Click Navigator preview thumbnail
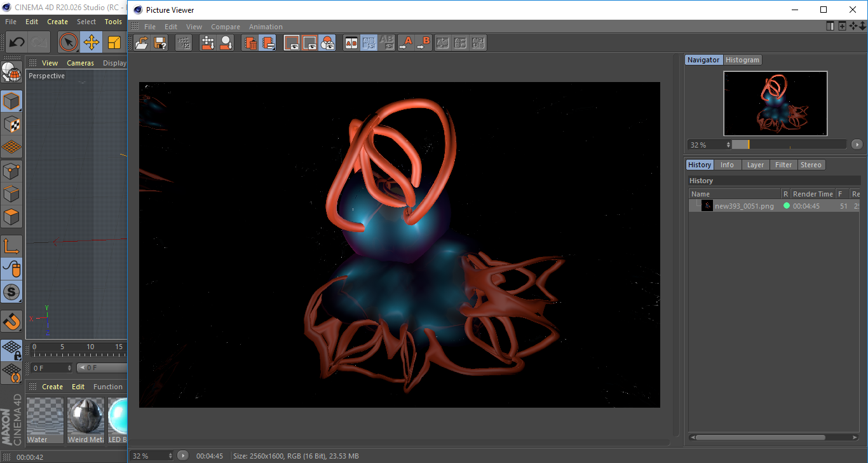The height and width of the screenshot is (463, 868). pos(775,103)
